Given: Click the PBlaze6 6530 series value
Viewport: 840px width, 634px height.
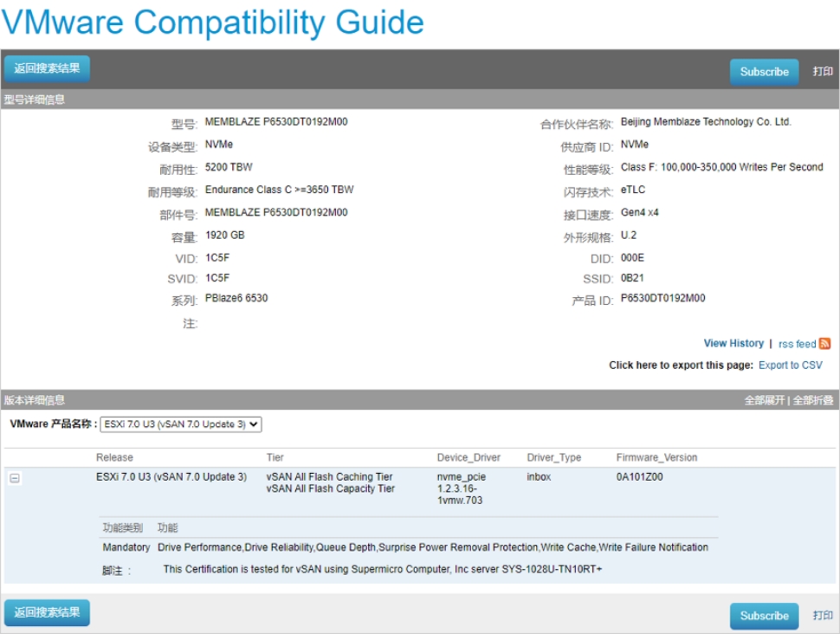Looking at the screenshot, I should click(236, 298).
